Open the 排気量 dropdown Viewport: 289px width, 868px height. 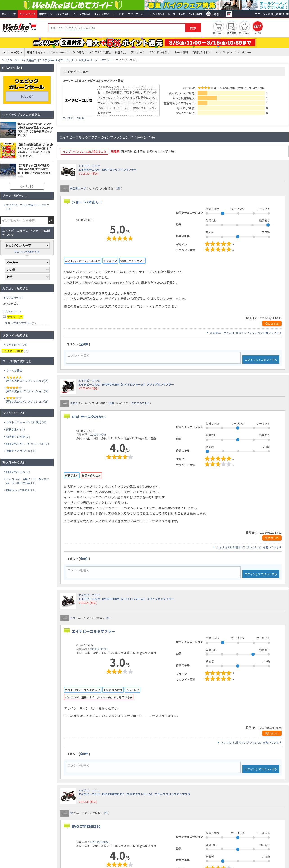click(x=27, y=270)
